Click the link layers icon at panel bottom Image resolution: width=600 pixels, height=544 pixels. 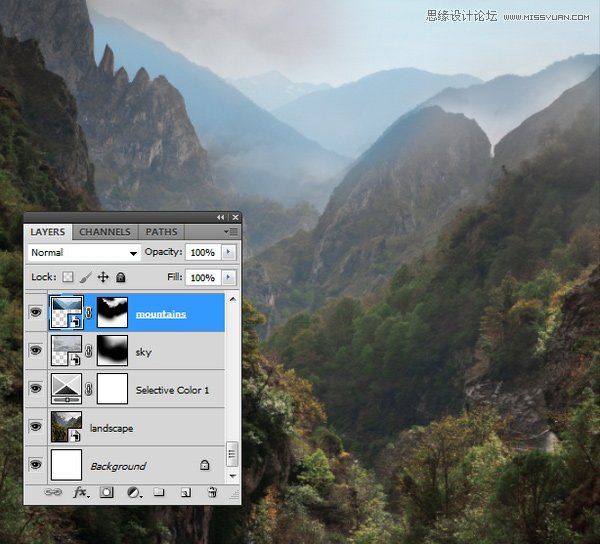pos(53,492)
